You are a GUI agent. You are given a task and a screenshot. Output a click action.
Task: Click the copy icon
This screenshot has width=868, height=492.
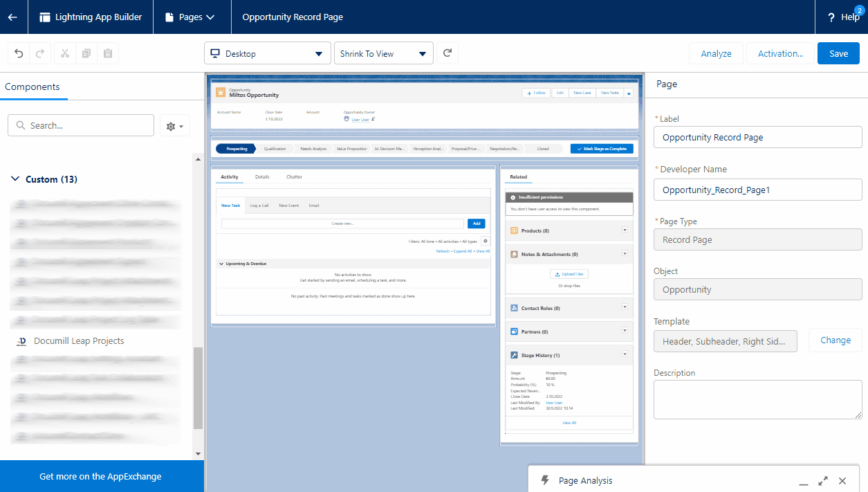86,54
